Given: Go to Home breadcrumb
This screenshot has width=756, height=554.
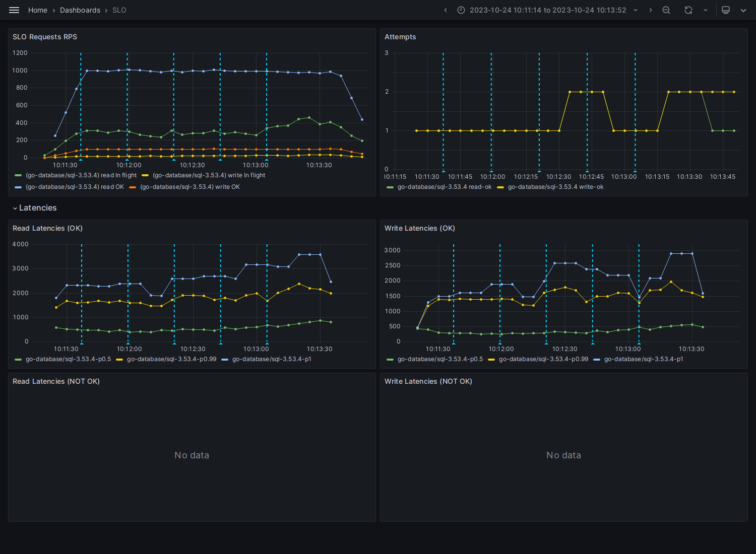Looking at the screenshot, I should point(38,10).
